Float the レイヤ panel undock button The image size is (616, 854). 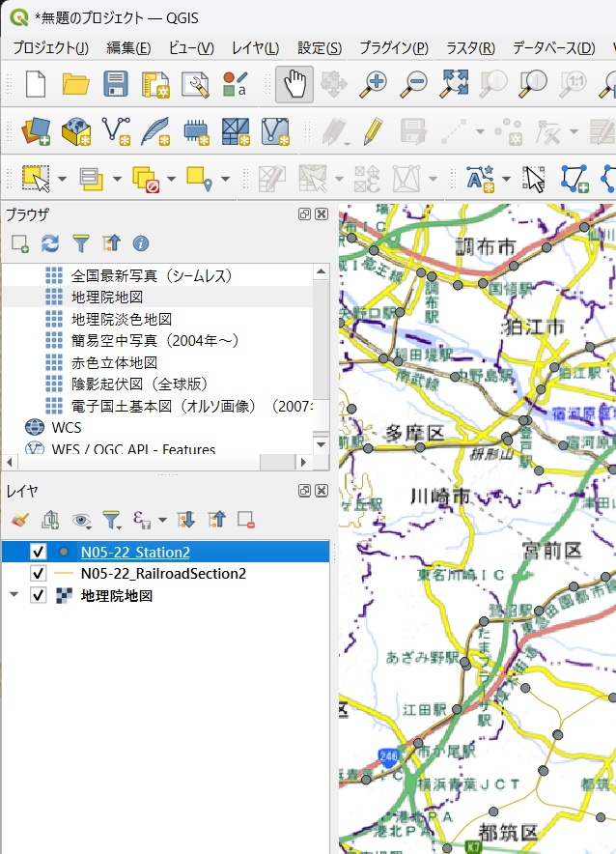point(304,490)
